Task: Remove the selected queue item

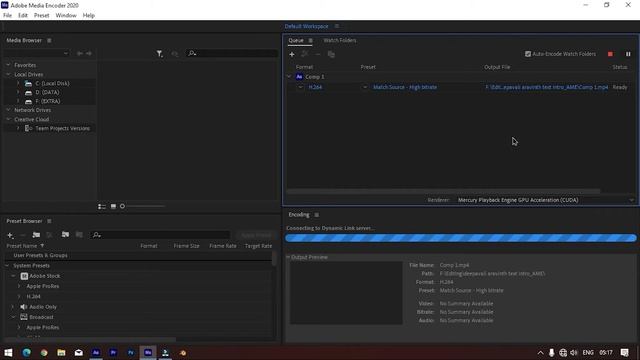Action: [x=318, y=54]
